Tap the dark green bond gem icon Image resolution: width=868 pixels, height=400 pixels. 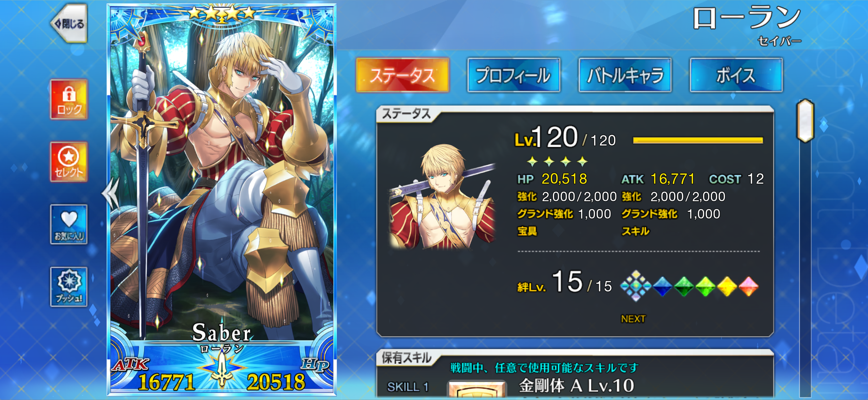tap(684, 287)
